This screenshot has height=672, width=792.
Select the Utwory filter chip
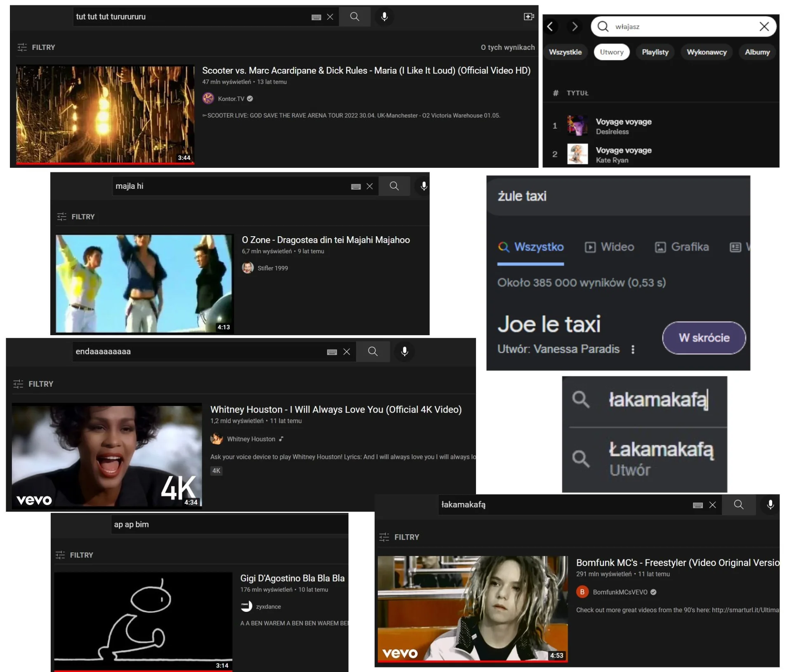point(611,52)
